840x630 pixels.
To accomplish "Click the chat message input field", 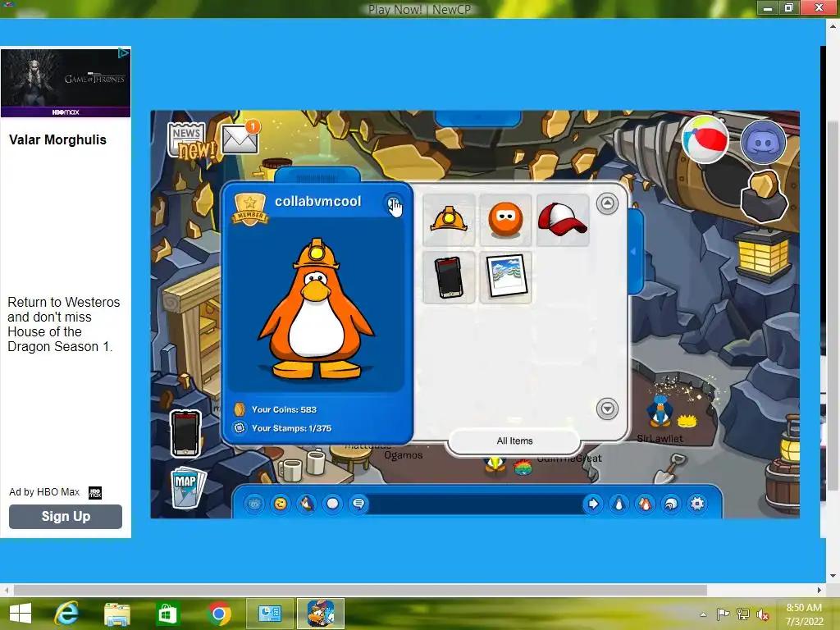I will tap(476, 504).
